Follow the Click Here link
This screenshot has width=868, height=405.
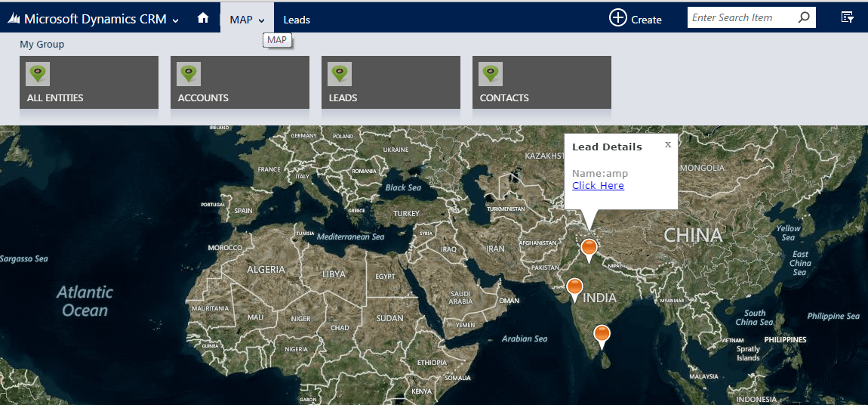[598, 186]
